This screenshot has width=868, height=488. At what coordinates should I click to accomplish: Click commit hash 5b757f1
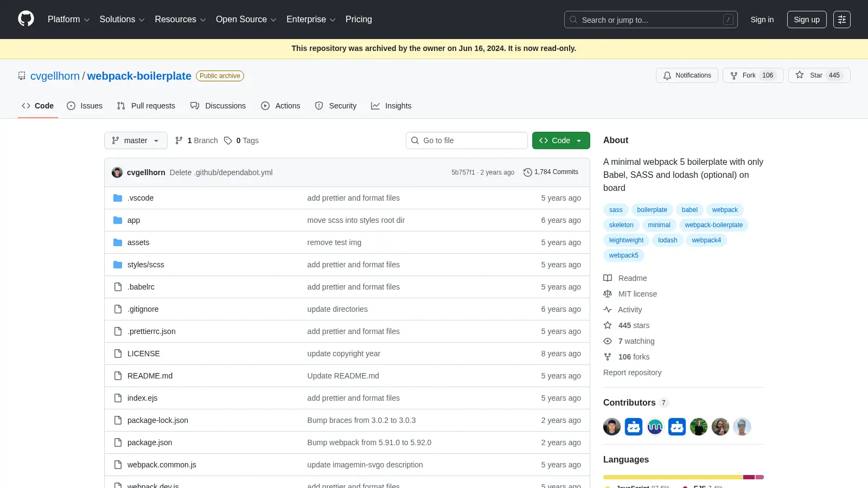(x=463, y=172)
